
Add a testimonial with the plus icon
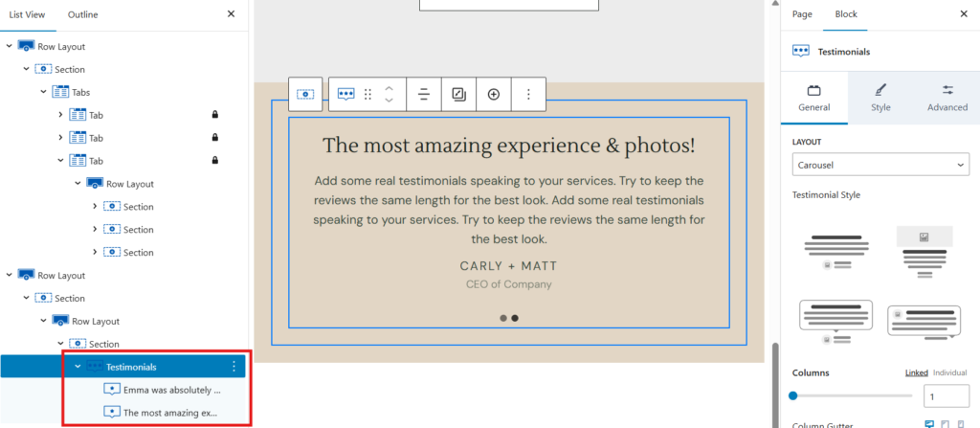(x=494, y=94)
